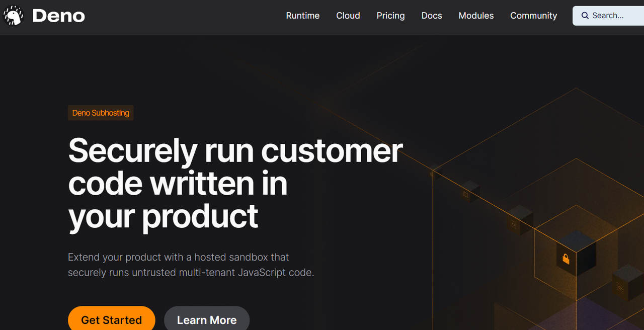Click the orange padlock icon on cube

pos(566,259)
